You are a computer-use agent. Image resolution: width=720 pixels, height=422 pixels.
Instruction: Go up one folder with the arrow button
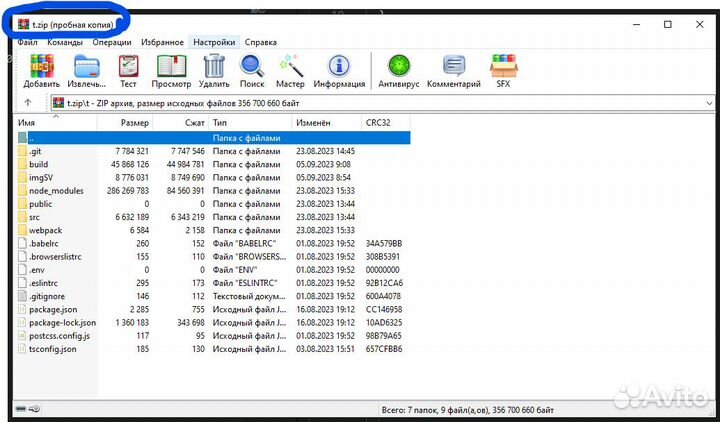(28, 103)
